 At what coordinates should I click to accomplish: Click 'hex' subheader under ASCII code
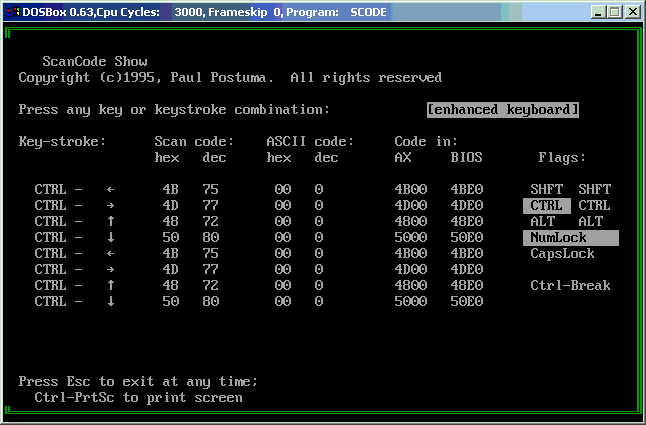(x=279, y=158)
